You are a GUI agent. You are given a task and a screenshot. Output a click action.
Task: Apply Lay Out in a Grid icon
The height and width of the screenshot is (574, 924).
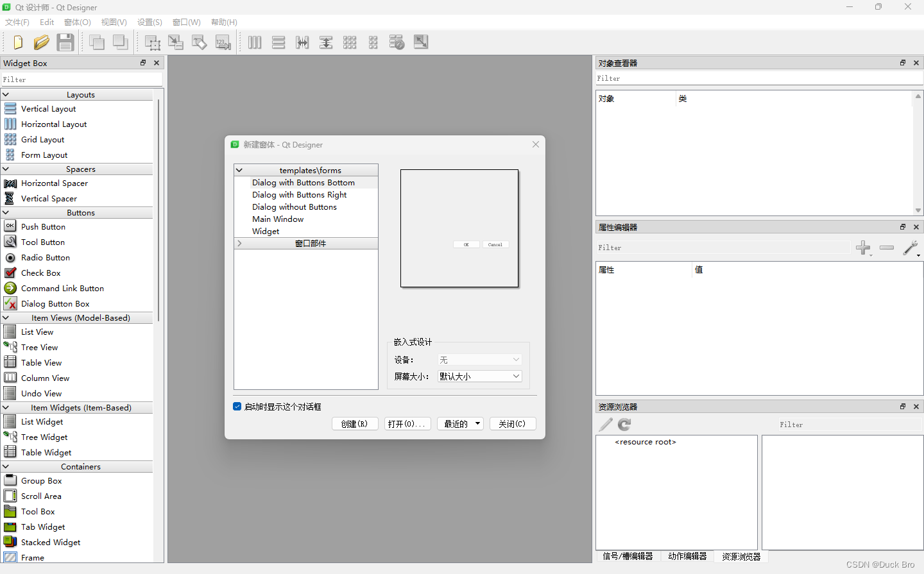pos(350,42)
